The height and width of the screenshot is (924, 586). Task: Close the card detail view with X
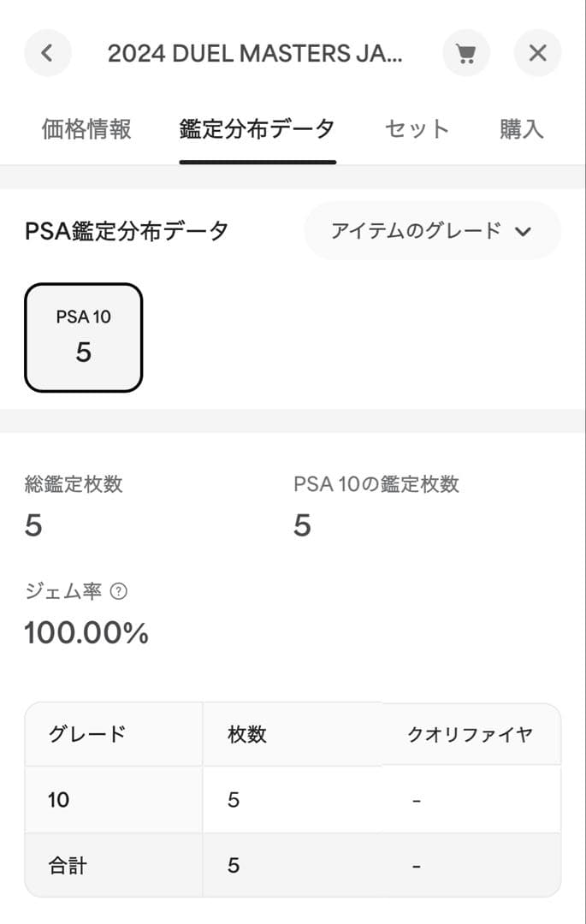click(x=538, y=53)
